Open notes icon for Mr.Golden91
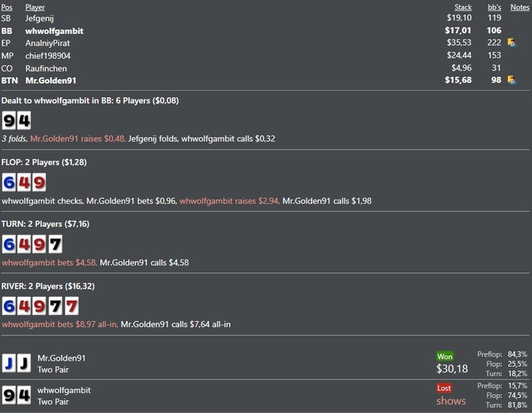 pyautogui.click(x=511, y=80)
